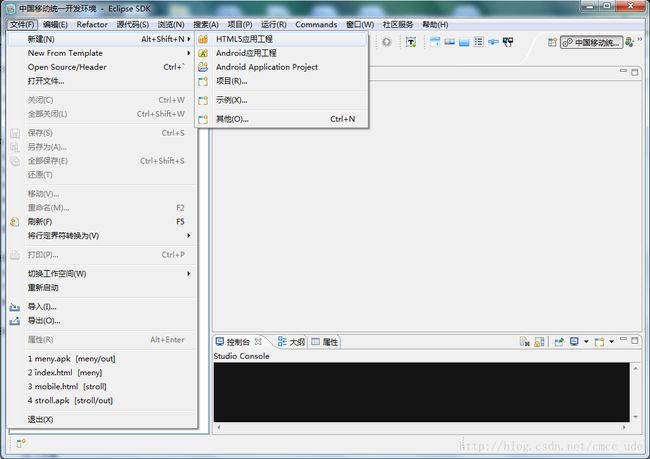Open the 运行(R) menu
Viewport: 650px width, 459px height.
[x=274, y=24]
